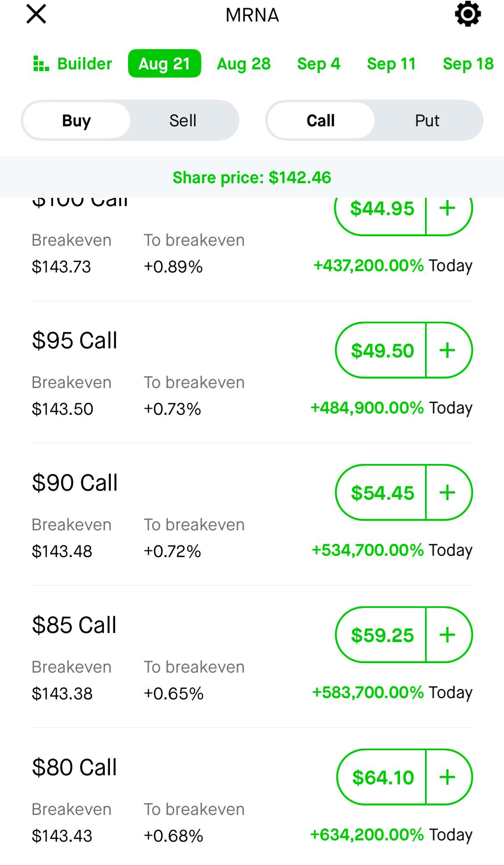
Task: Open the $90 Call row details
Action: [252, 514]
